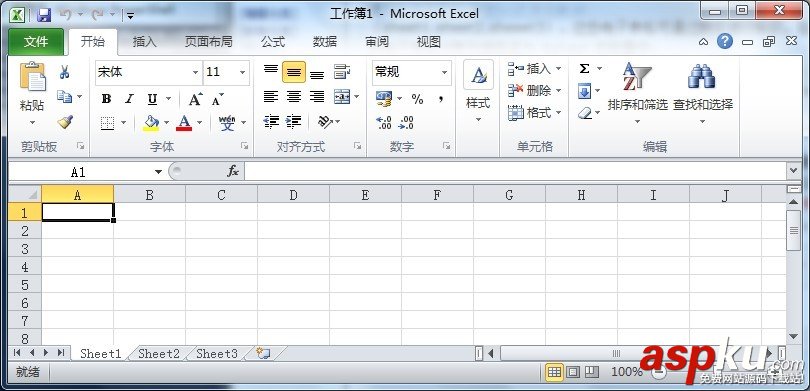Screen dimensions: 810x391
Task: Switch to the 公式 tab
Action: pyautogui.click(x=273, y=42)
